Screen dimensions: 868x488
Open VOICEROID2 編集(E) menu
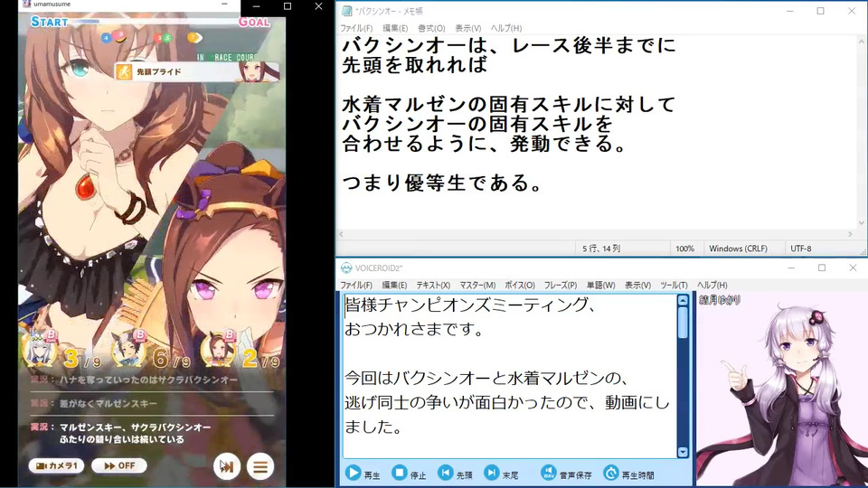pos(394,285)
